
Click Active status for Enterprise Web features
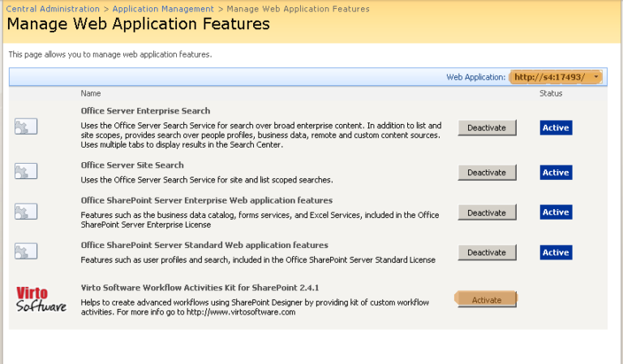click(556, 212)
